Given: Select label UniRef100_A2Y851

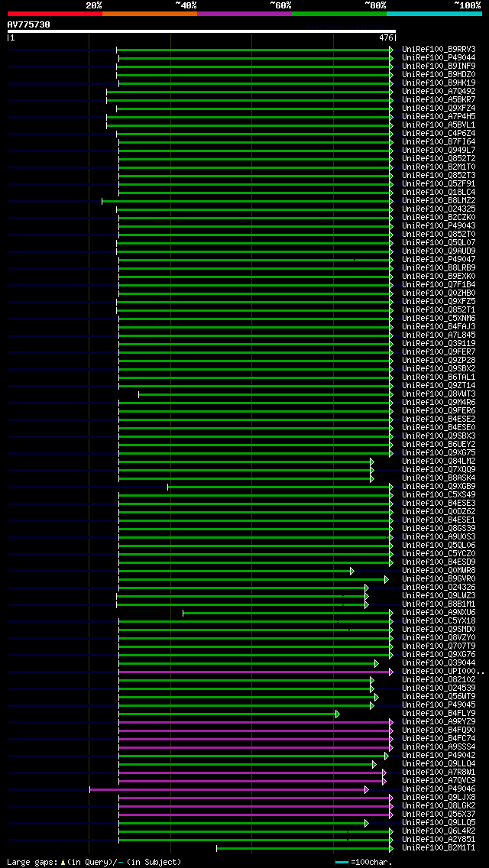Looking at the screenshot, I should (x=439, y=840).
